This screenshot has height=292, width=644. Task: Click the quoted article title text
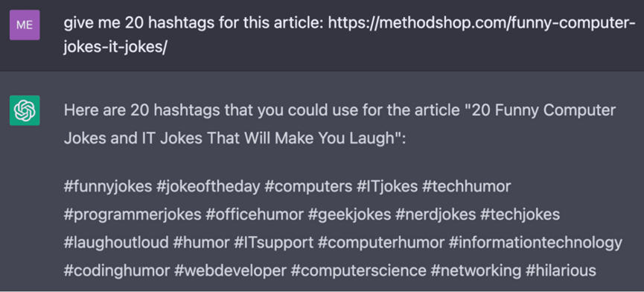pos(340,124)
